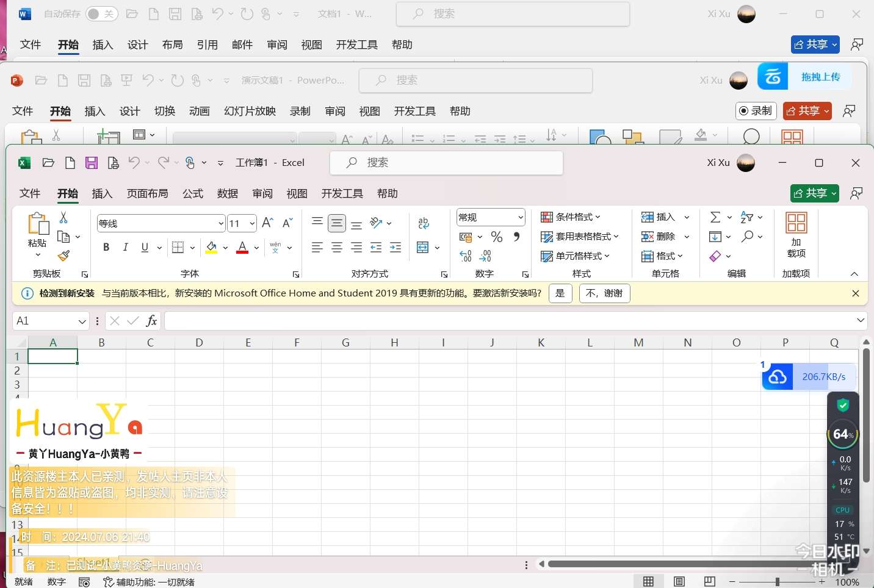The width and height of the screenshot is (874, 588).
Task: Click the Excel 共享 share button
Action: pyautogui.click(x=814, y=193)
